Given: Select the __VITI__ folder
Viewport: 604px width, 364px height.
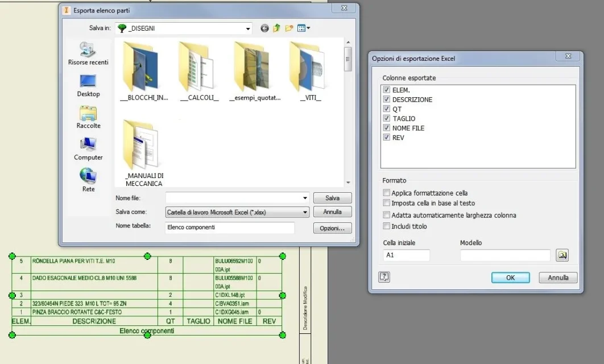Looking at the screenshot, I should click(x=310, y=72).
